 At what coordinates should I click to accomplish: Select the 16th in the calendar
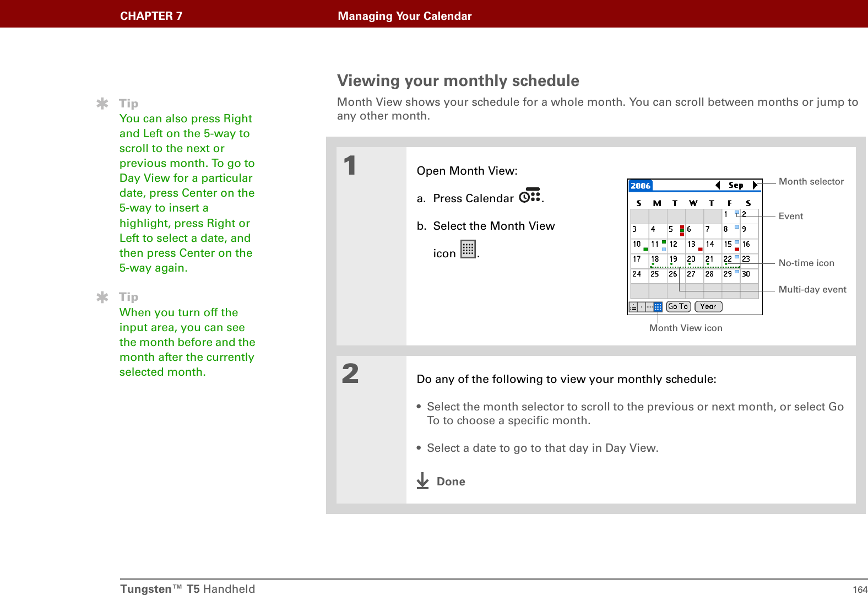[x=750, y=246]
